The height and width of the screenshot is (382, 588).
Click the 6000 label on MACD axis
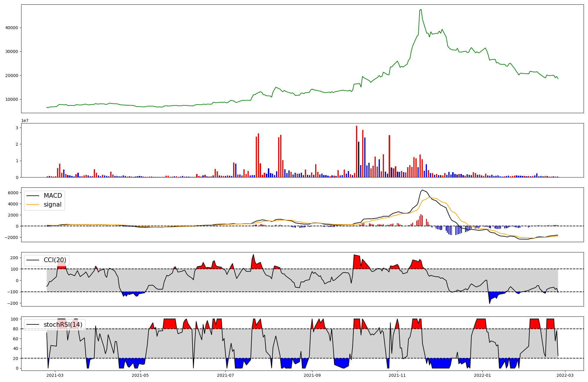pyautogui.click(x=13, y=193)
